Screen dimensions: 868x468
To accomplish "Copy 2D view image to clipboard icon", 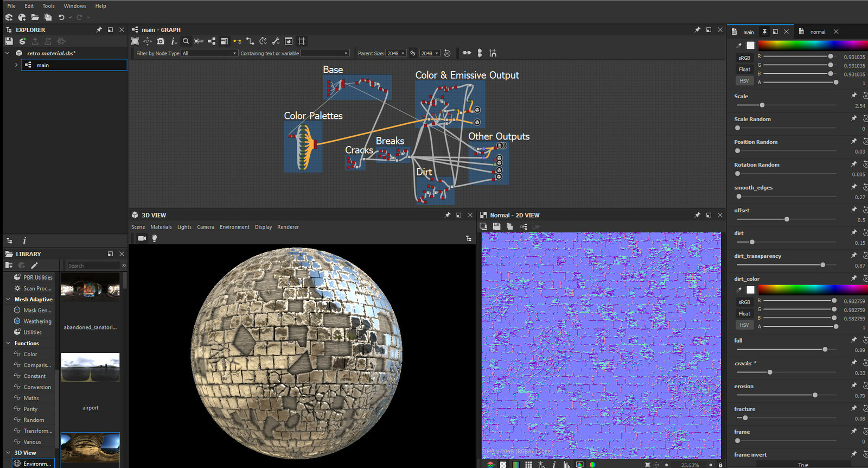I will click(x=509, y=226).
